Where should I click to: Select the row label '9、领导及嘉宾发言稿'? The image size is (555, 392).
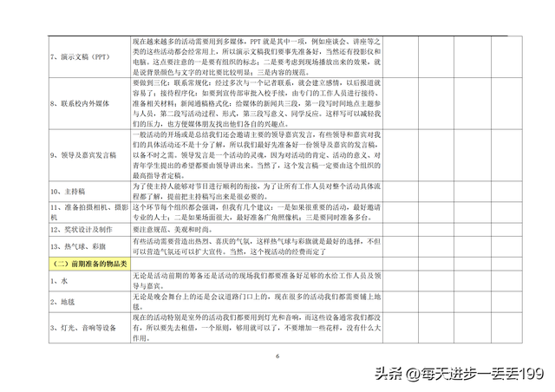pos(83,155)
